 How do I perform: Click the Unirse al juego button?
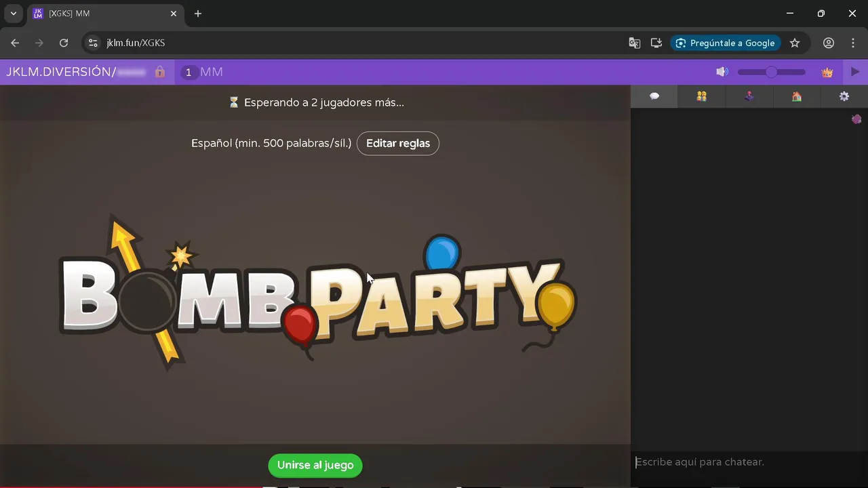click(x=315, y=465)
